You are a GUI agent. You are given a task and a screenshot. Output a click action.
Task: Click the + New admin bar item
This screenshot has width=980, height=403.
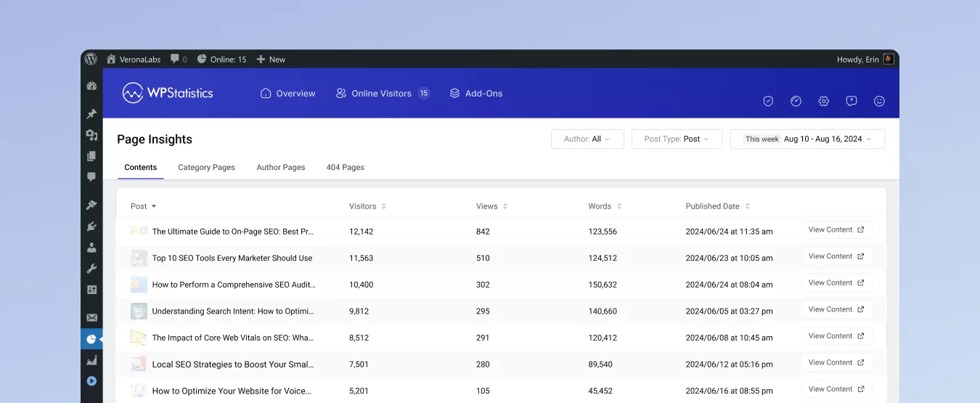pyautogui.click(x=271, y=60)
